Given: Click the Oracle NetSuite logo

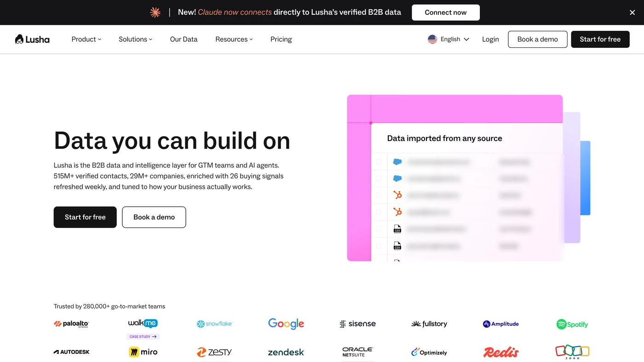Looking at the screenshot, I should [358, 352].
